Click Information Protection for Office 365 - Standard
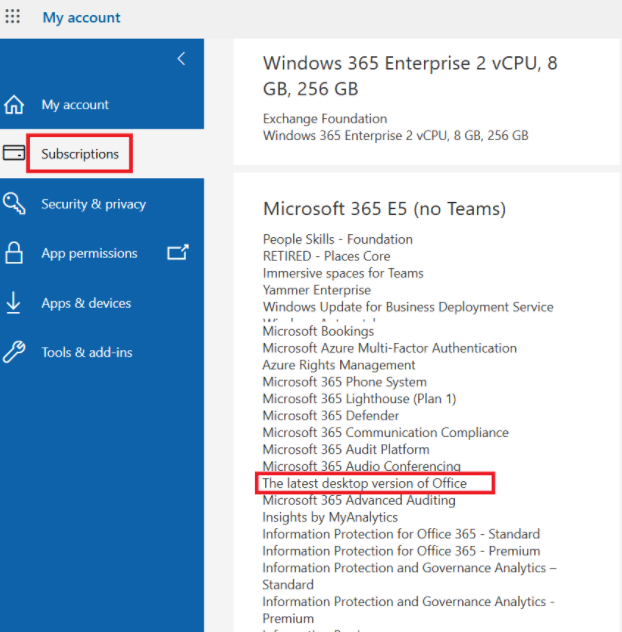This screenshot has height=632, width=622. [401, 534]
